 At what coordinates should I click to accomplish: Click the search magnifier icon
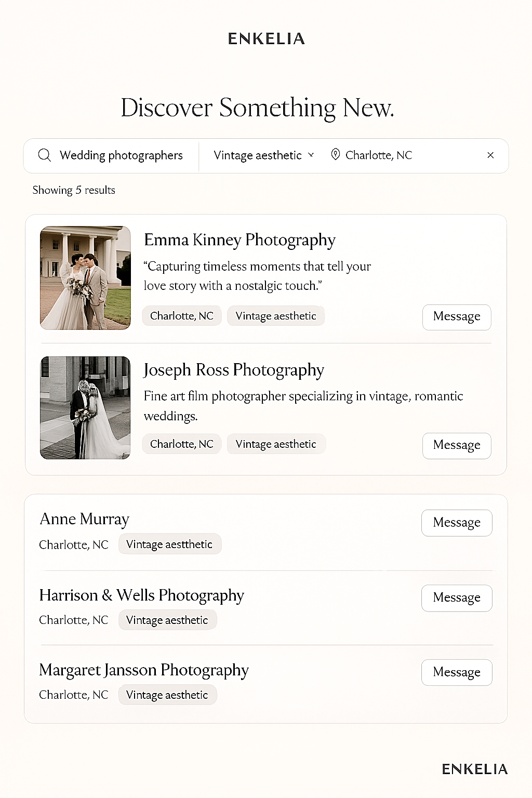45,155
